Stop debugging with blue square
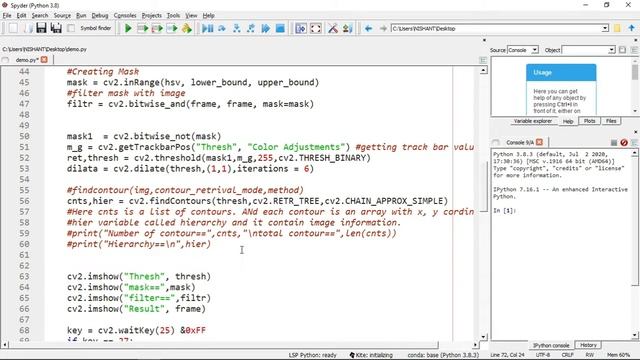Viewport: 640px width, 360px height. (x=280, y=28)
